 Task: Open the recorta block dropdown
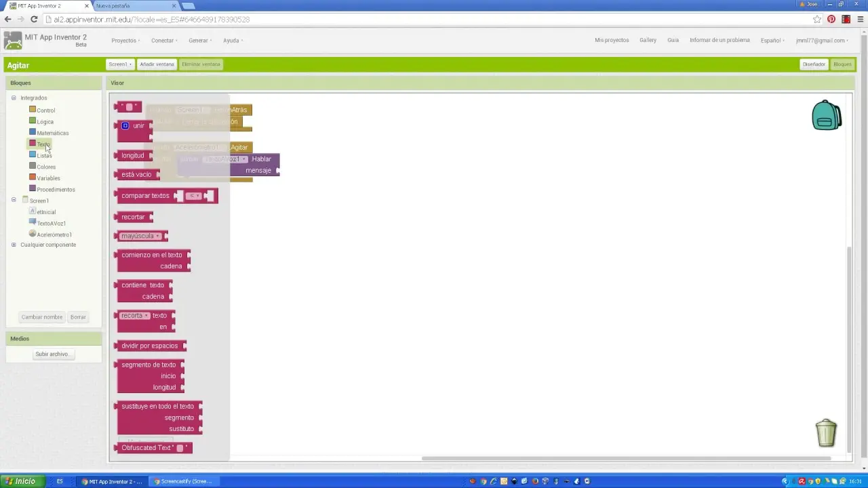tap(134, 315)
